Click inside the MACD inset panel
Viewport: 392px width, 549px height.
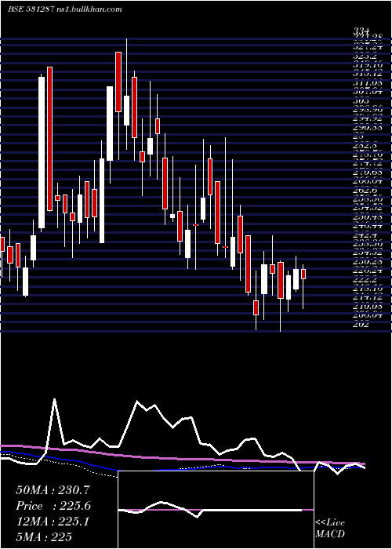pos(216,510)
